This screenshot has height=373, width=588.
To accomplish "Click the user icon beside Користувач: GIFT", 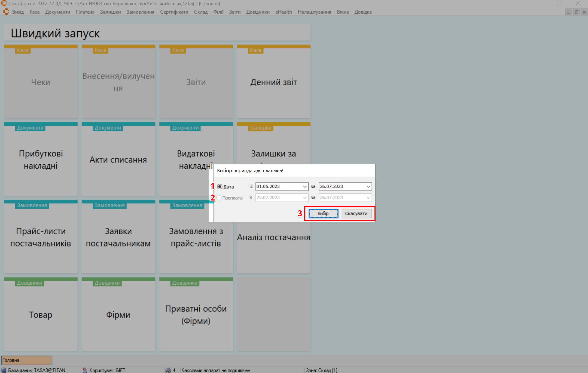I will tap(85, 370).
